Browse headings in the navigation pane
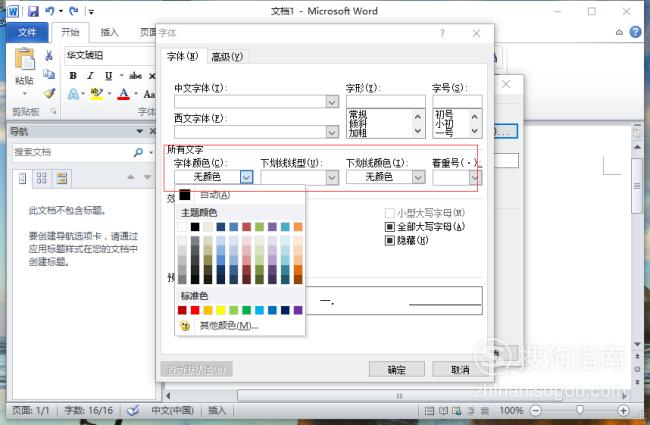This screenshot has height=425, width=650. (x=22, y=178)
